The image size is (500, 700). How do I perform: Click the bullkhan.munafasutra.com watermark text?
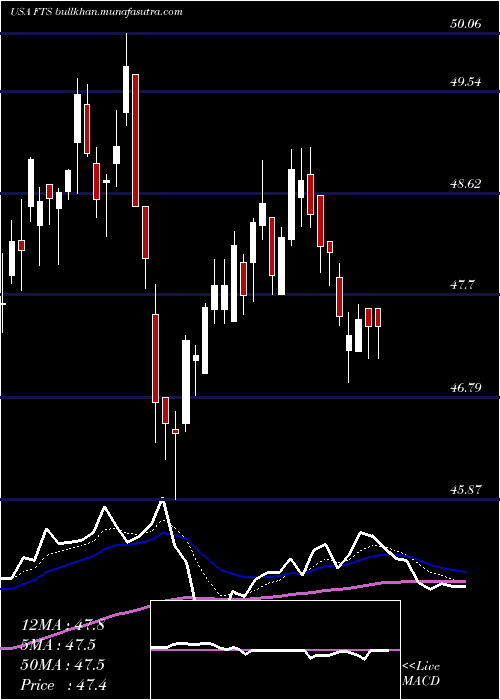pyautogui.click(x=120, y=12)
